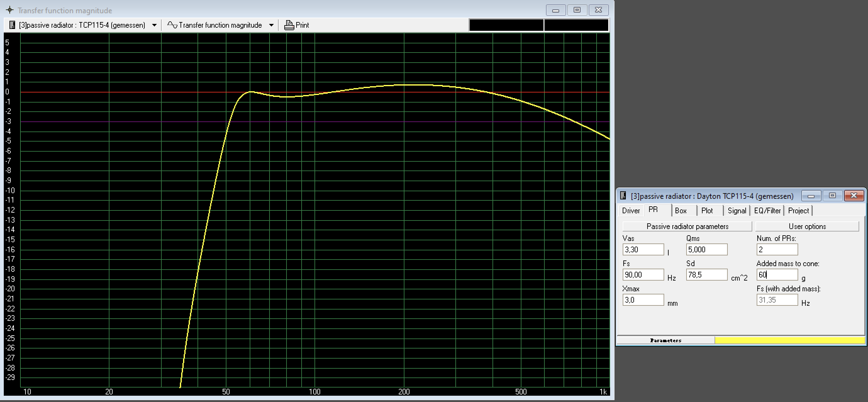Click the Fs frequency input field
The image size is (868, 402).
tap(643, 275)
